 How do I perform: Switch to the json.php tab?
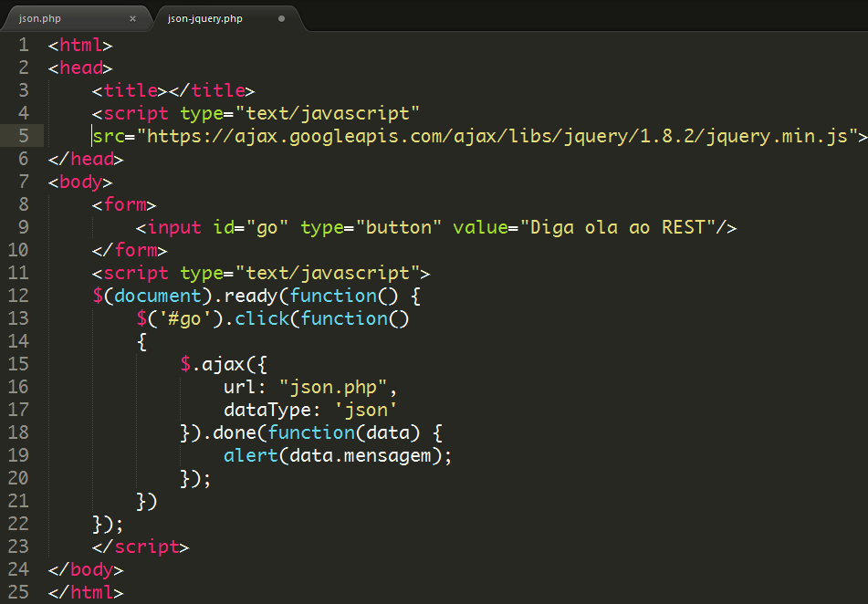click(41, 17)
